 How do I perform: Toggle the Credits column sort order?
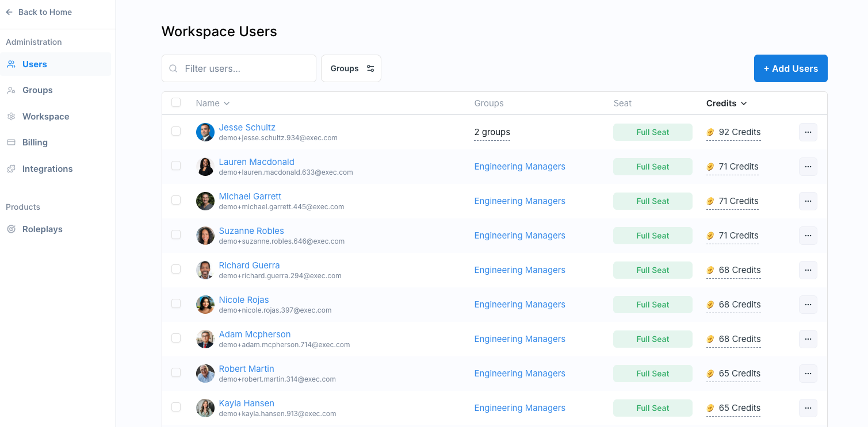tap(726, 103)
